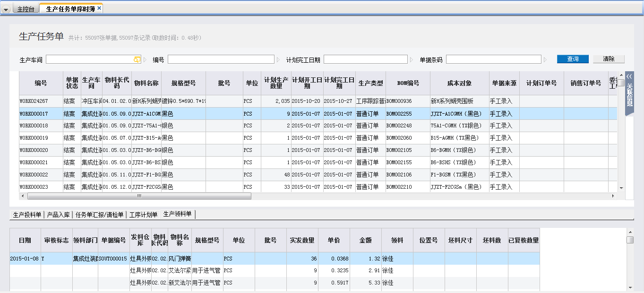
Task: Select the 任务单汇报/请检单 tab
Action: [x=99, y=215]
